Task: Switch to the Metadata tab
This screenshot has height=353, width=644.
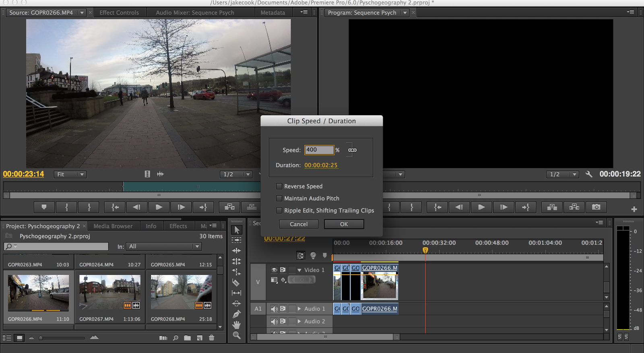Action: pos(272,12)
